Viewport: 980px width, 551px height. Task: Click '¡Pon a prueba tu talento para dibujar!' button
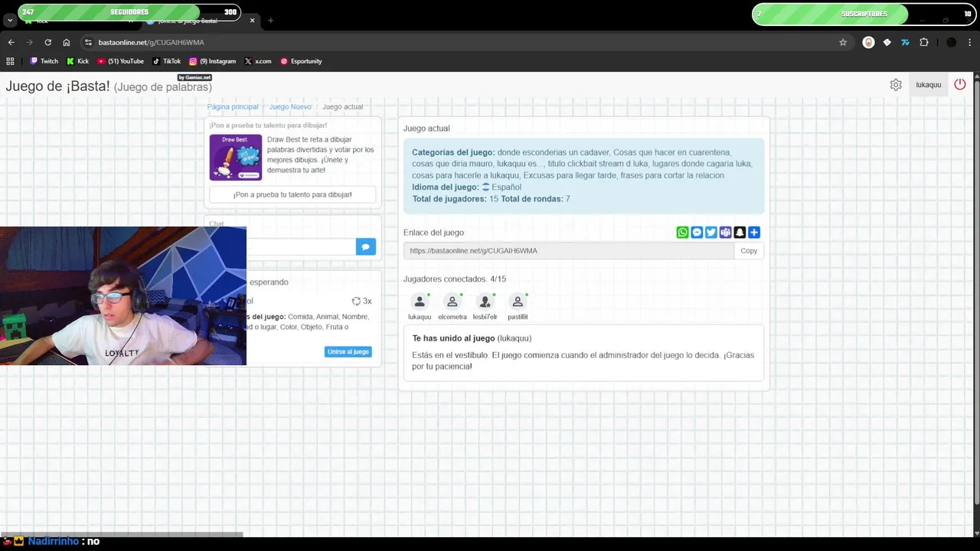292,194
